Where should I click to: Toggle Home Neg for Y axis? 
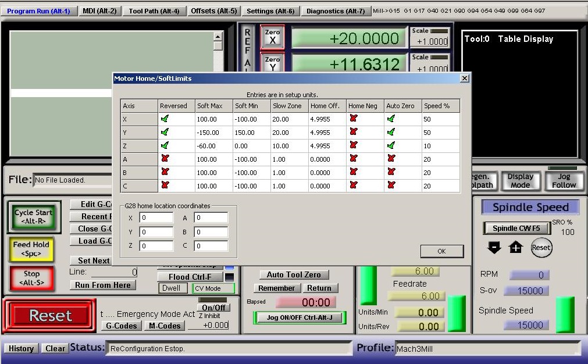[x=353, y=132]
